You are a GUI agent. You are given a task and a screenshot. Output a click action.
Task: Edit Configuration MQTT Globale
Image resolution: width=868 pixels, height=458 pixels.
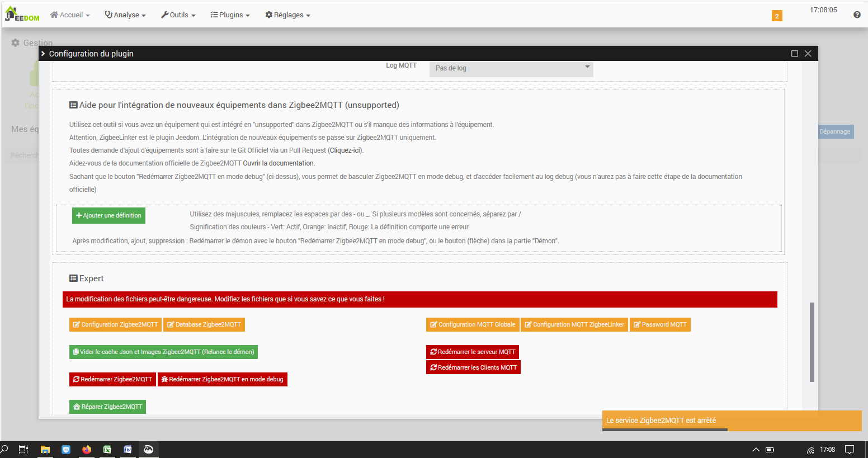473,324
